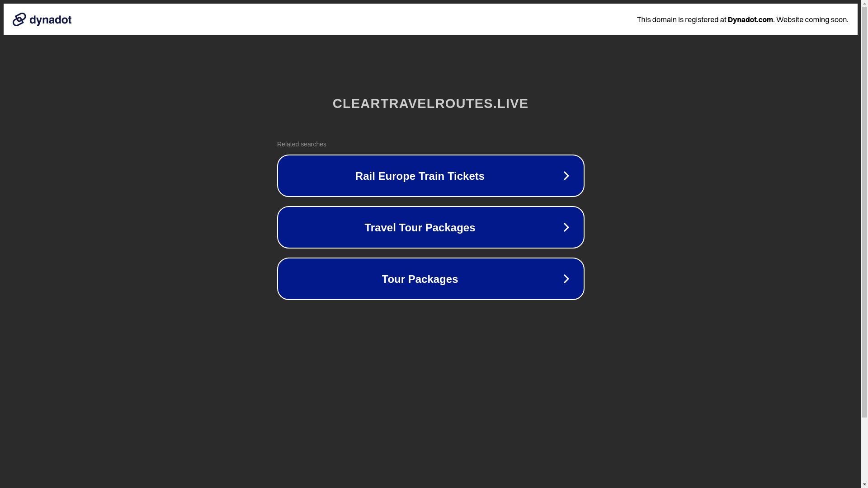
Task: Follow the Dynadot.com registrar link
Action: tap(750, 19)
